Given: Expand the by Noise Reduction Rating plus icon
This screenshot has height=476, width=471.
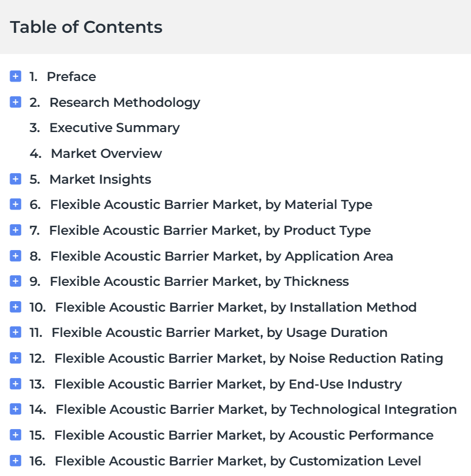Looking at the screenshot, I should [x=15, y=358].
